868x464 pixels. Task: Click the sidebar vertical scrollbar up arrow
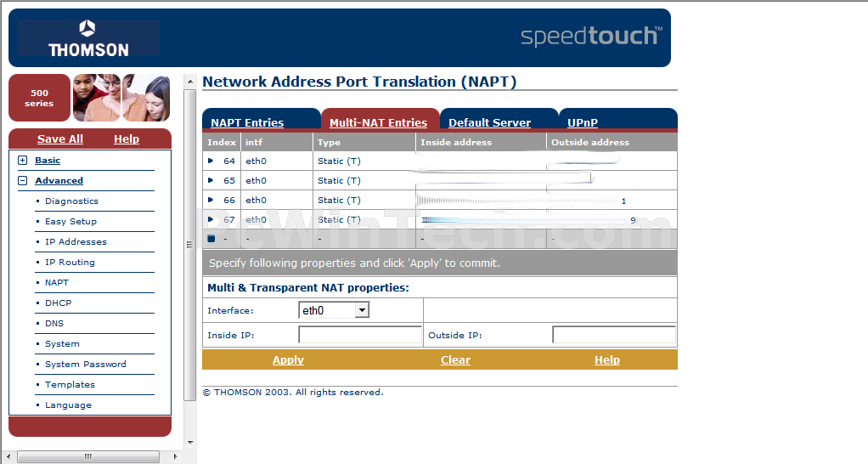pos(190,82)
